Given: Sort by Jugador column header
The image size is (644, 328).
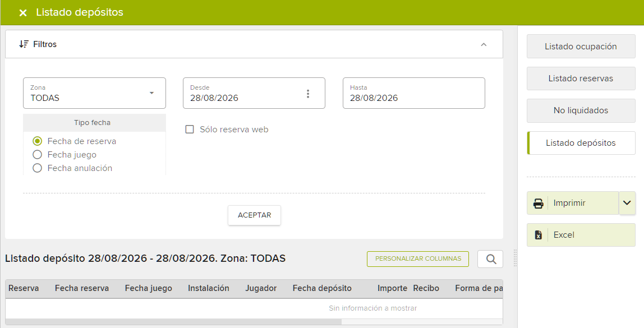Looking at the screenshot, I should point(261,288).
